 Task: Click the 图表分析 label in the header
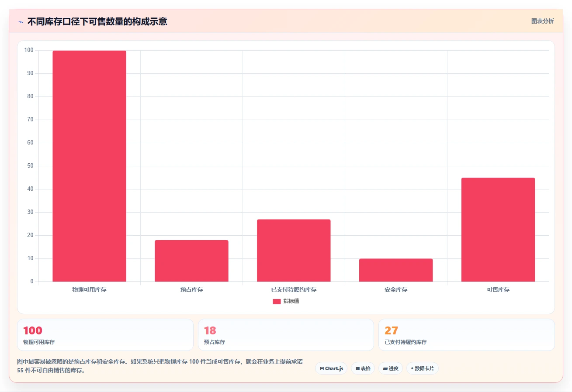click(x=542, y=21)
